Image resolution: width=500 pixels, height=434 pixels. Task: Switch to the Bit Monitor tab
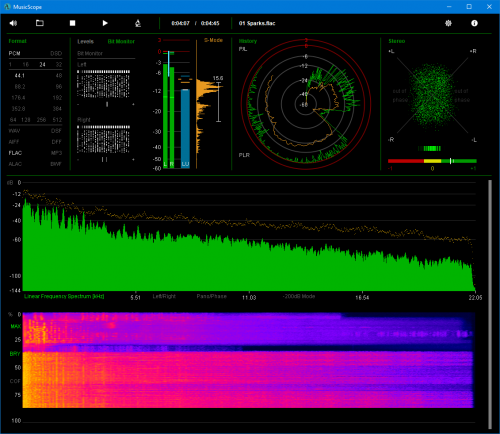pyautogui.click(x=121, y=41)
